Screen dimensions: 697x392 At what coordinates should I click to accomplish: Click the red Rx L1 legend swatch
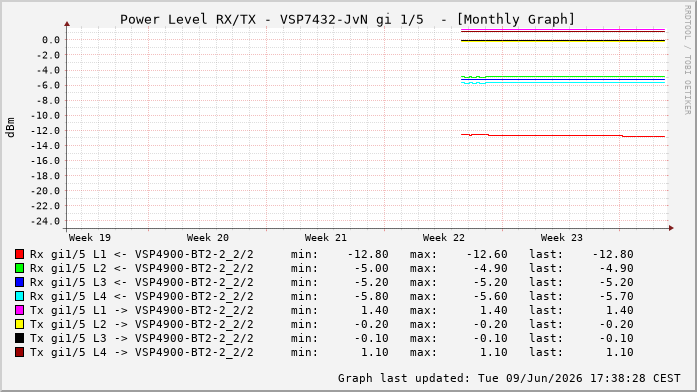[19, 254]
